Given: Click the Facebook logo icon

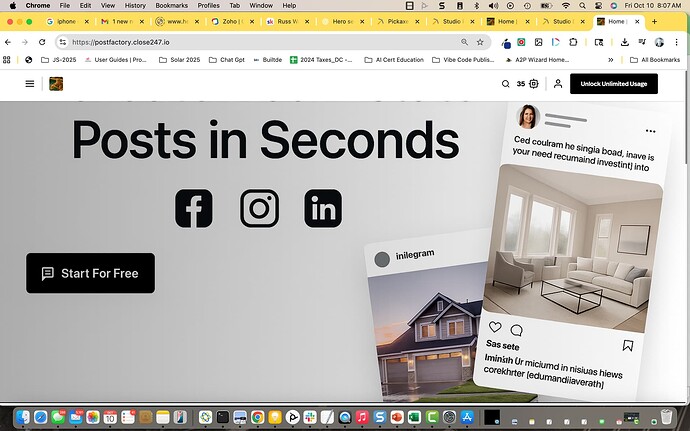Looking at the screenshot, I should [x=194, y=208].
